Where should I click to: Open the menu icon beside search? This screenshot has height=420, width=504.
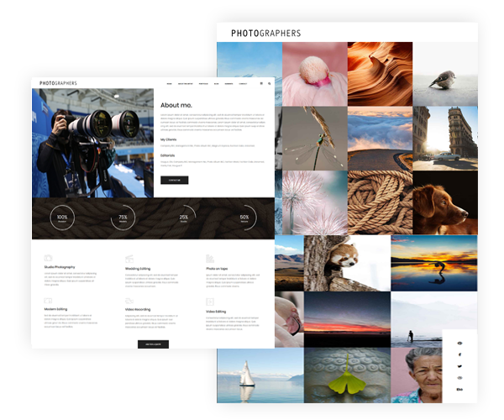coord(260,84)
